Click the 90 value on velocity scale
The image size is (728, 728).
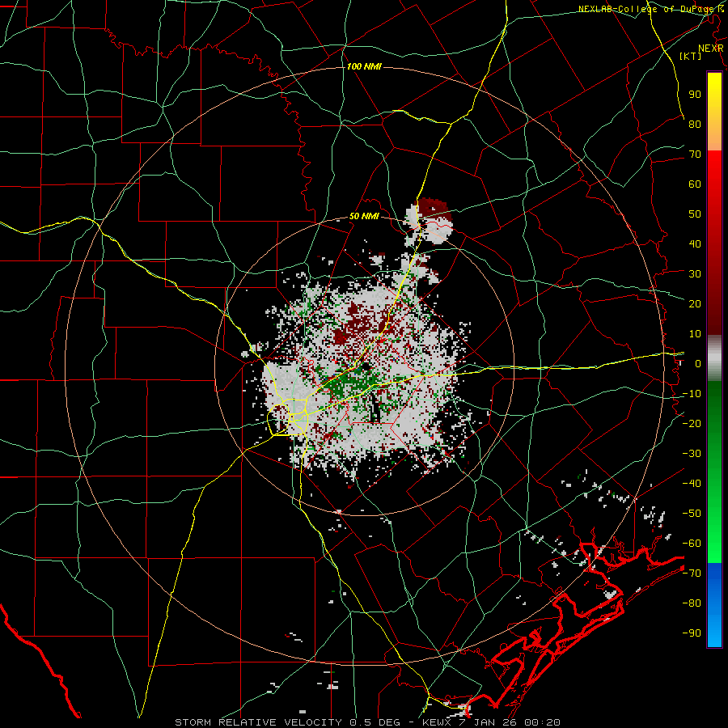click(695, 95)
